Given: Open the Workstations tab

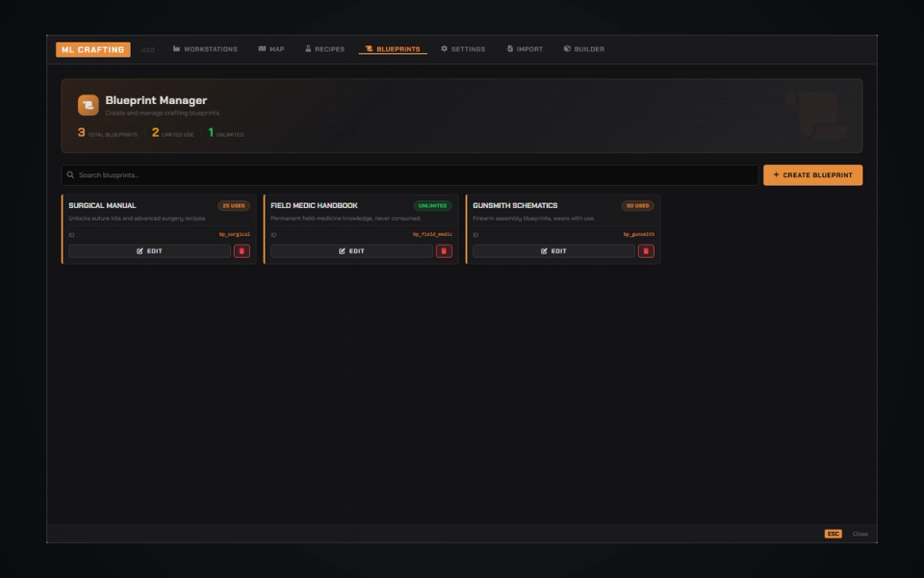Looking at the screenshot, I should tap(205, 49).
